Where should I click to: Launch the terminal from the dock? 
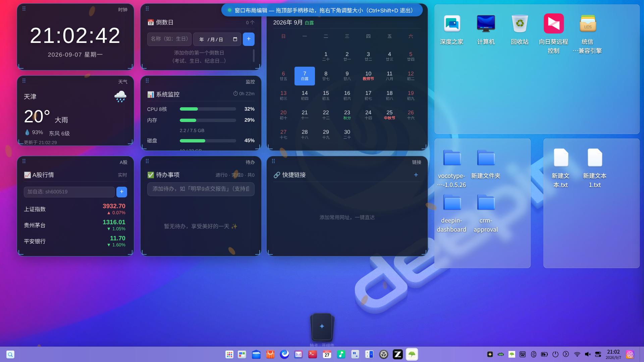(313, 354)
